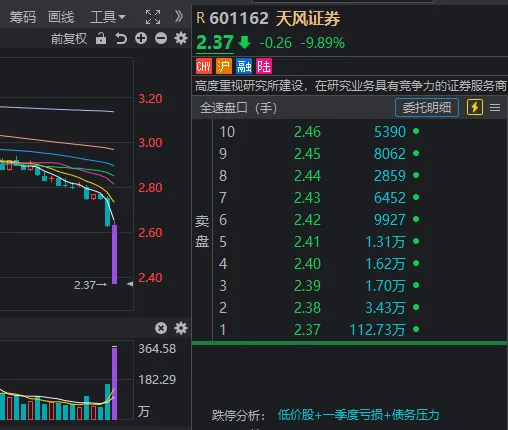Click the orange 沪 market badge
The width and height of the screenshot is (508, 430).
point(224,66)
